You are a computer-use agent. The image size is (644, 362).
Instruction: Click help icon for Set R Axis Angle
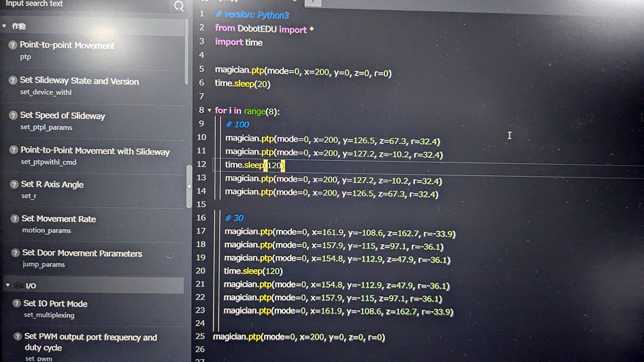point(14,184)
